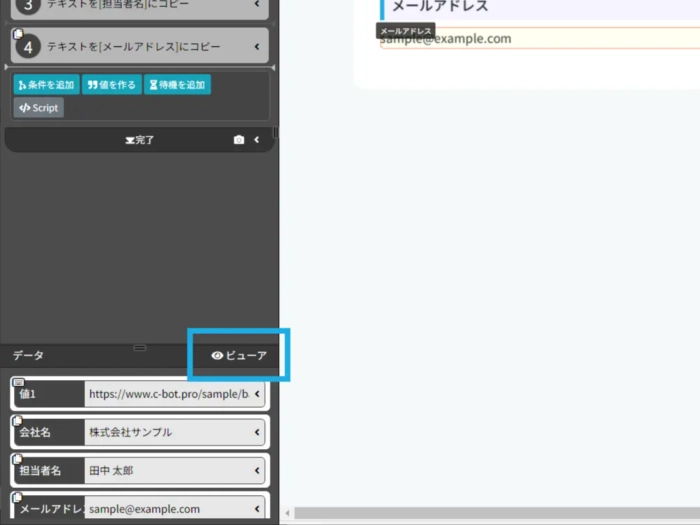Click the copy icon on the 会社名 row

(18, 421)
